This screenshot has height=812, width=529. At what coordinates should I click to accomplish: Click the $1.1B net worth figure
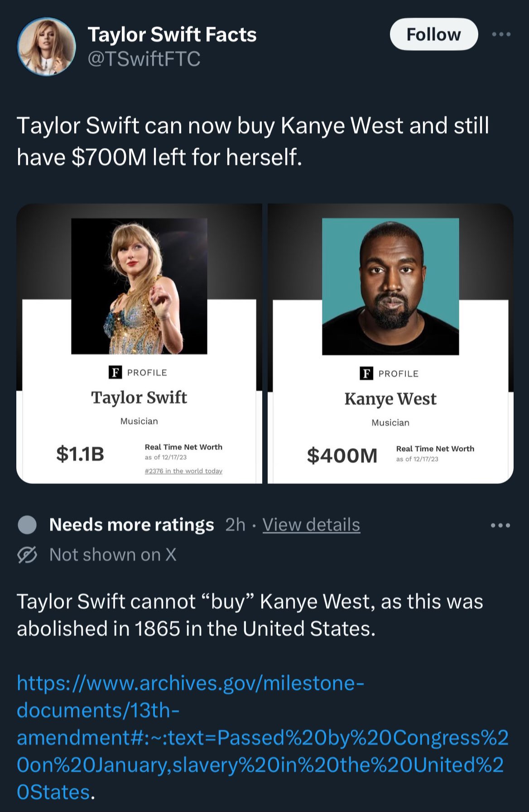(x=80, y=454)
